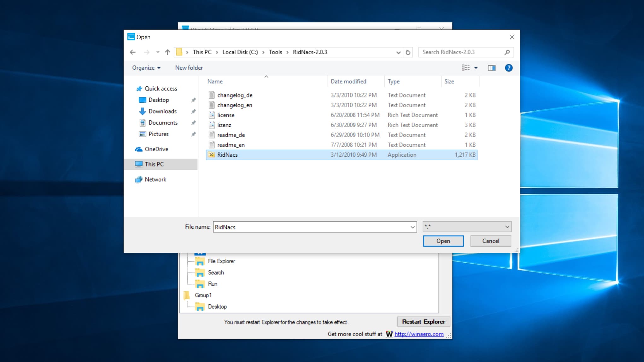Viewport: 644px width, 362px height.
Task: Click the changelog_de file icon
Action: tap(212, 95)
